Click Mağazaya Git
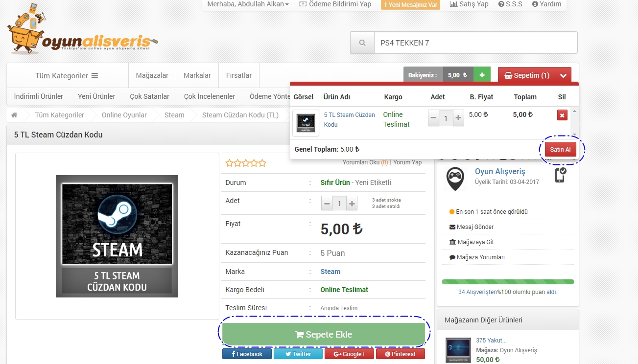Viewport: 638px width, 364px height. [x=472, y=242]
